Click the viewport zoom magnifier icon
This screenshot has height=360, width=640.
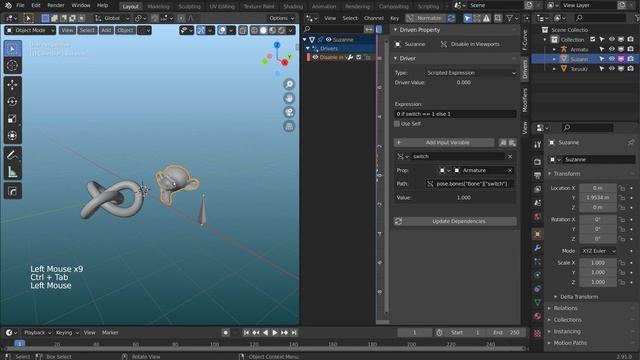pos(289,84)
